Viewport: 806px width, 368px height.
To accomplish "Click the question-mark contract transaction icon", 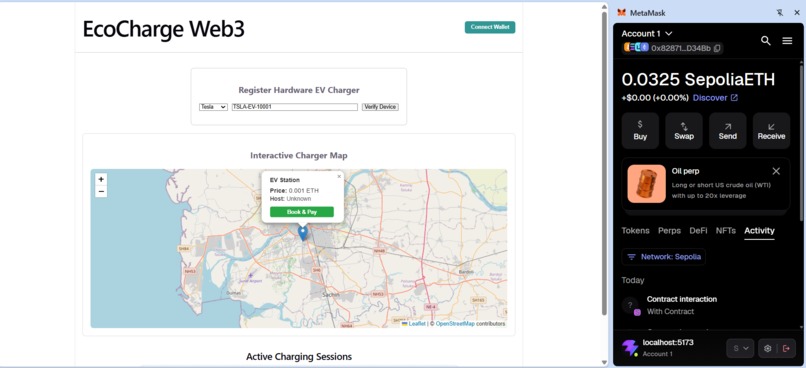I will tap(630, 305).
